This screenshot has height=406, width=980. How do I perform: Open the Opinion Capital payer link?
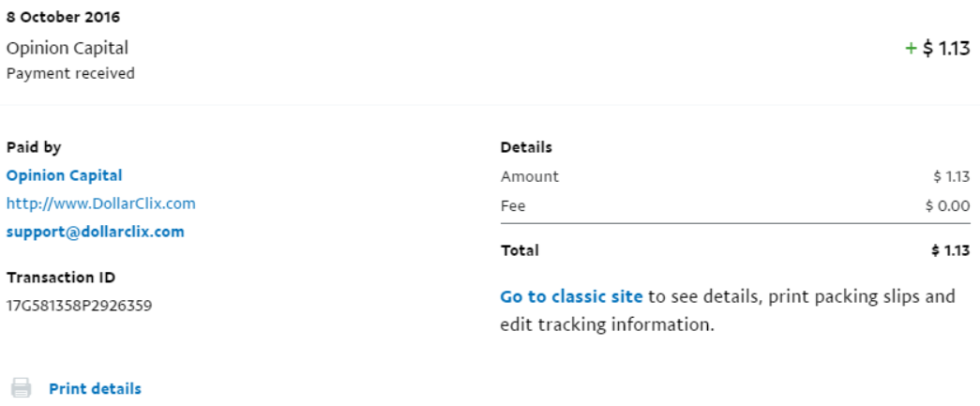pos(65,175)
